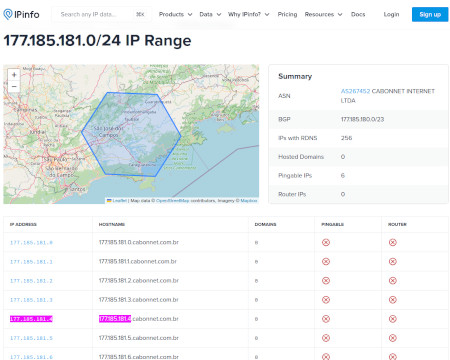This screenshot has height=360, width=450.
Task: Click router X icon for 177.185.181.3
Action: click(x=393, y=300)
